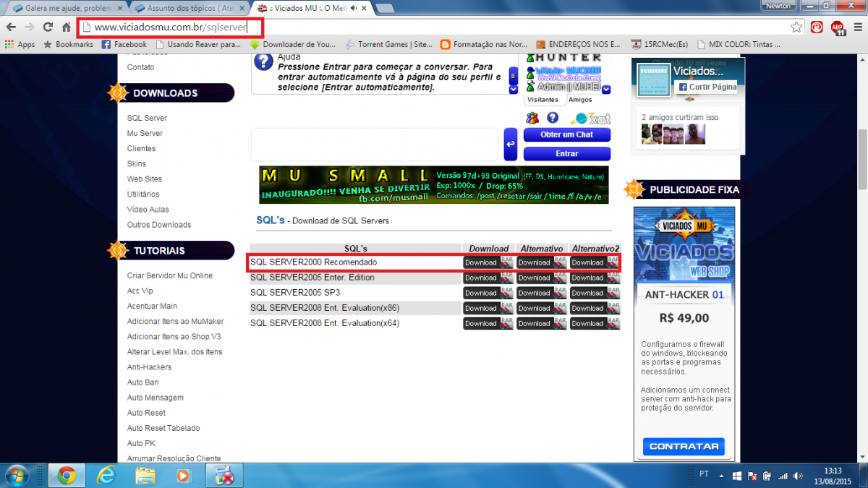Open the red extension icon beside the star

[817, 27]
